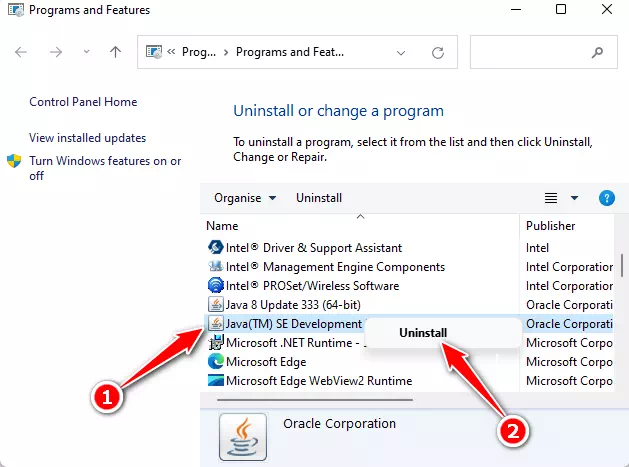Sort by the Name column header

[x=222, y=226]
